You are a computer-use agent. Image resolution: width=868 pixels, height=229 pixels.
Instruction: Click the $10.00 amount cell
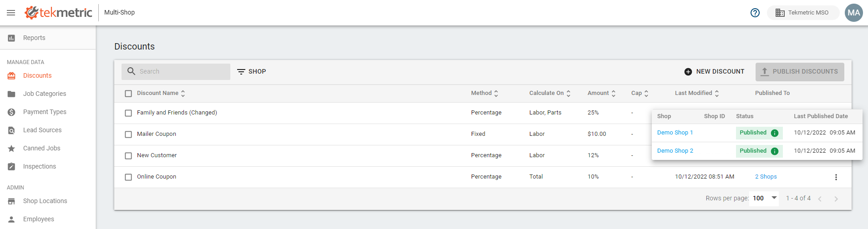[x=597, y=134]
